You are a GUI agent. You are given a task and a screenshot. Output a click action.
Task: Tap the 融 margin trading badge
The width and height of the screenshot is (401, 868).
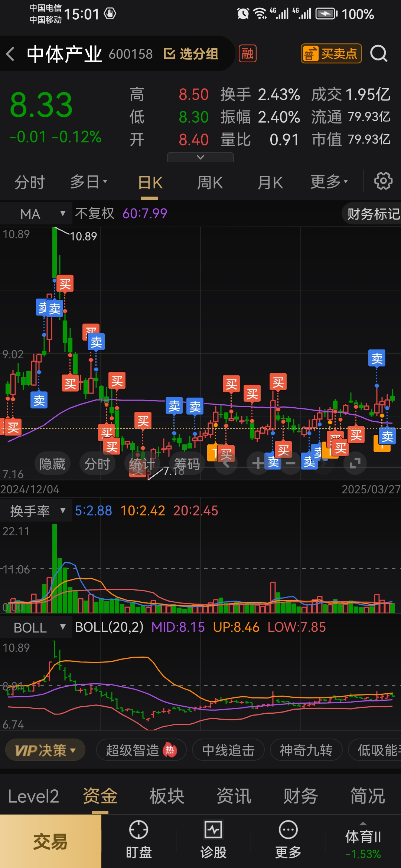pyautogui.click(x=247, y=54)
